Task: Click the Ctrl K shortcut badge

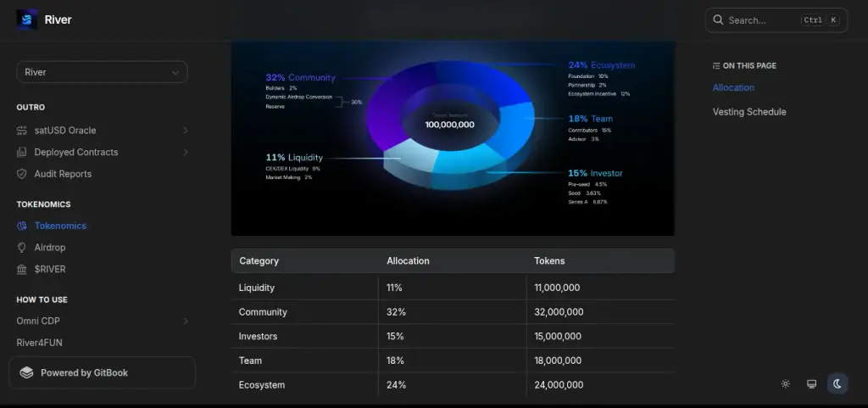Action: click(x=821, y=20)
